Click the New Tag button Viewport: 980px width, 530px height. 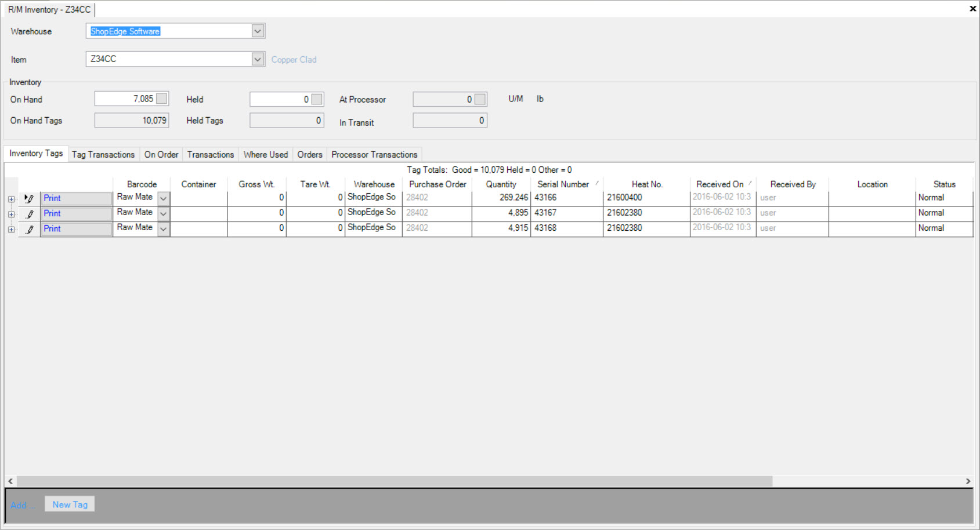point(70,504)
